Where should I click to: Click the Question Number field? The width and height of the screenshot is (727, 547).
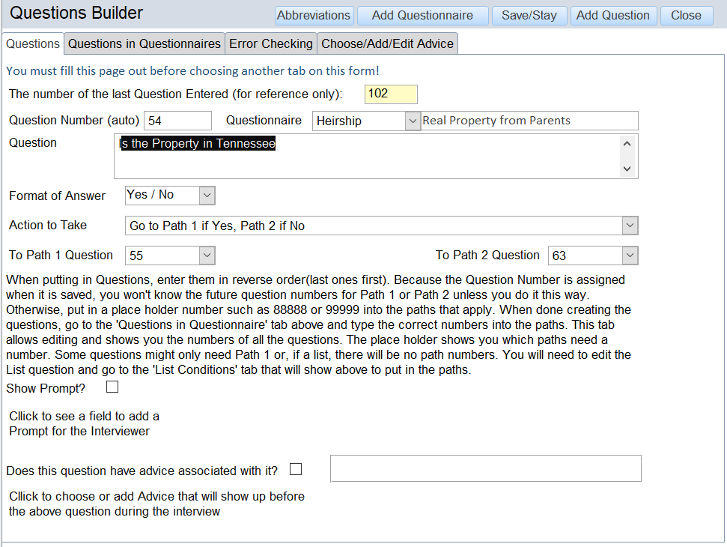coord(177,121)
